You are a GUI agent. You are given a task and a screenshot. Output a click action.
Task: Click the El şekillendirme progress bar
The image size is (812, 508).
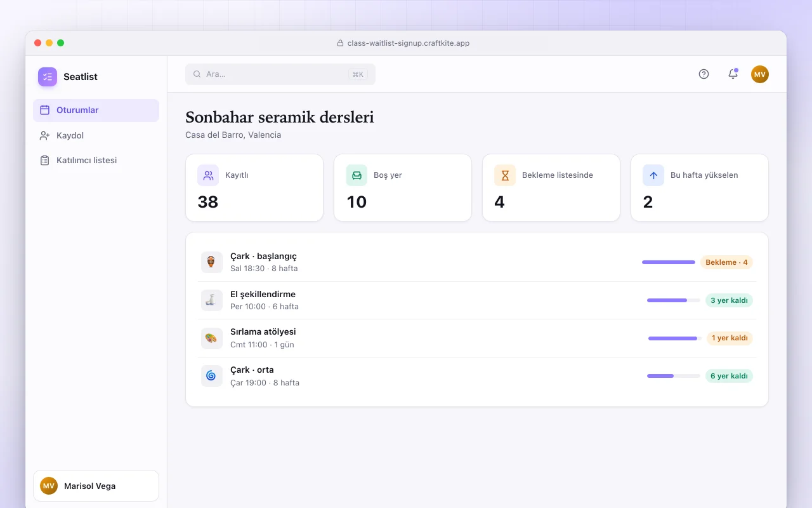(674, 300)
